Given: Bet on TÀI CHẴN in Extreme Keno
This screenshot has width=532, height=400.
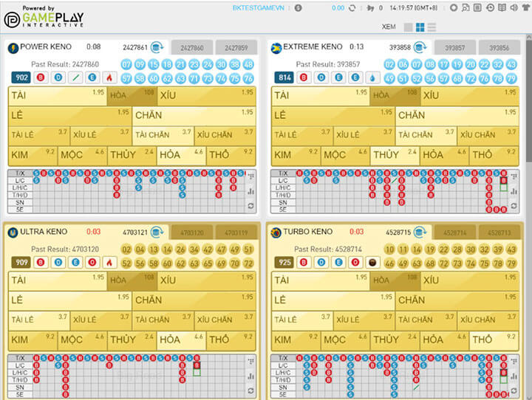Looking at the screenshot, I should point(426,136).
